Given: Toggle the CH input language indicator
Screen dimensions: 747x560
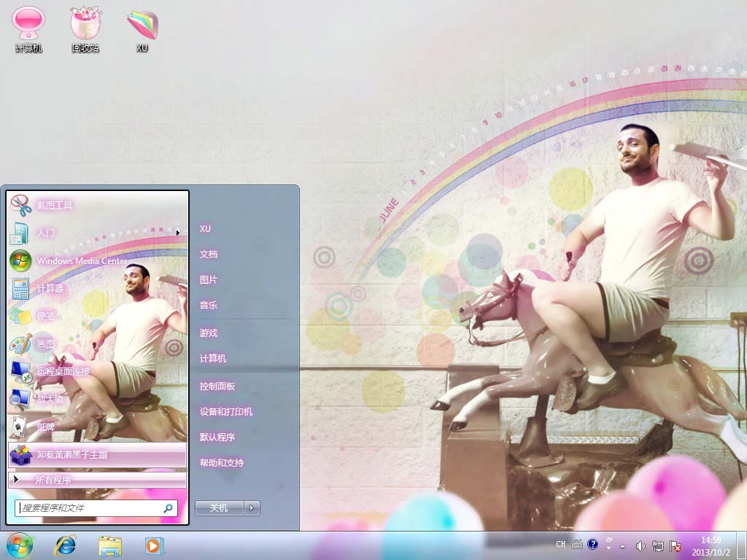Looking at the screenshot, I should pos(560,545).
